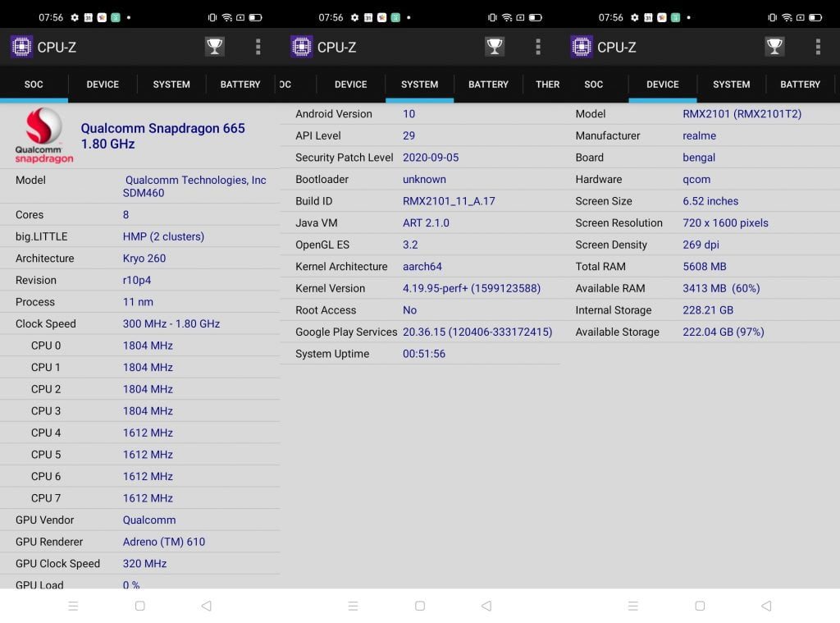Select the Board 'bengal' value
Viewport: 840px width, 623px height.
point(699,158)
